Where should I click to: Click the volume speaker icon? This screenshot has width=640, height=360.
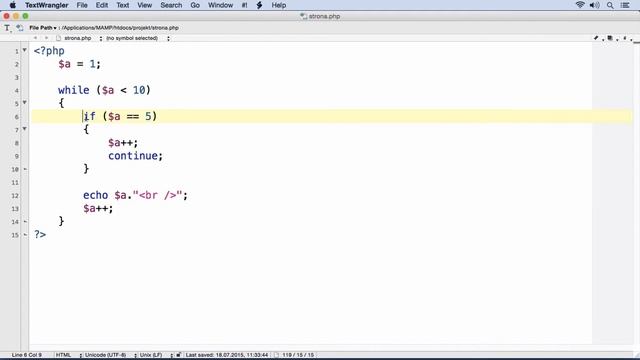click(x=595, y=5)
